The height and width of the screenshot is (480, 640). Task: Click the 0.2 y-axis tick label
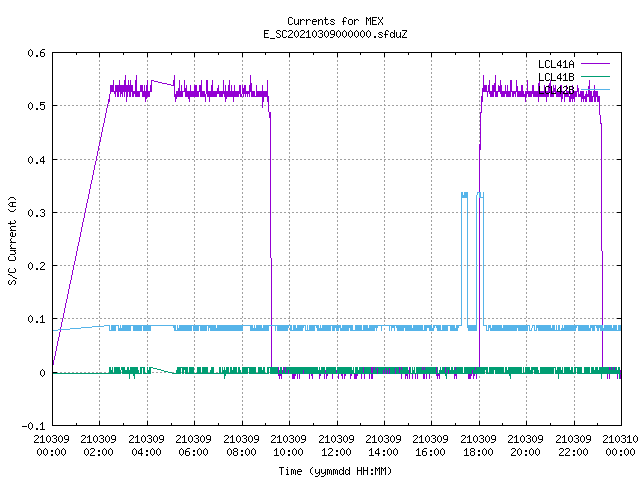point(36,266)
